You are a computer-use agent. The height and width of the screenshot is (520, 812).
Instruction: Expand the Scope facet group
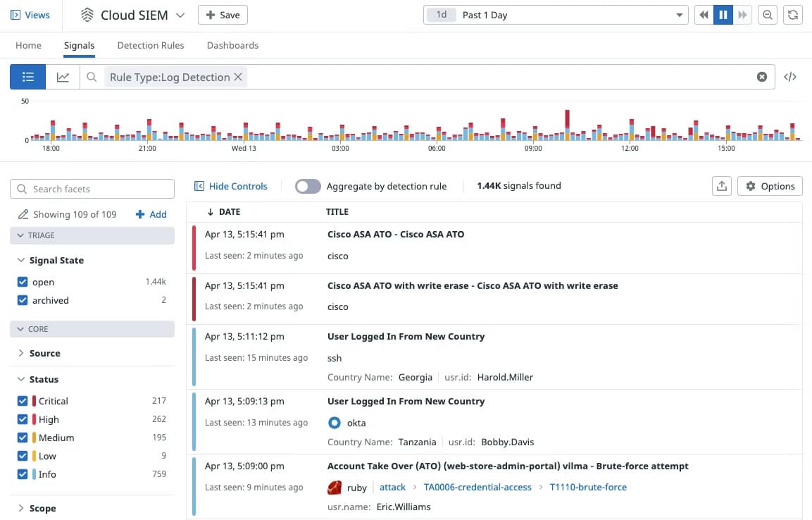(42, 508)
